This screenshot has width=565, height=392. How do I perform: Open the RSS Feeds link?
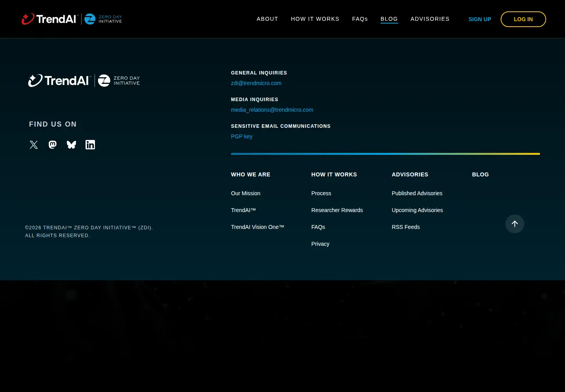click(x=406, y=227)
